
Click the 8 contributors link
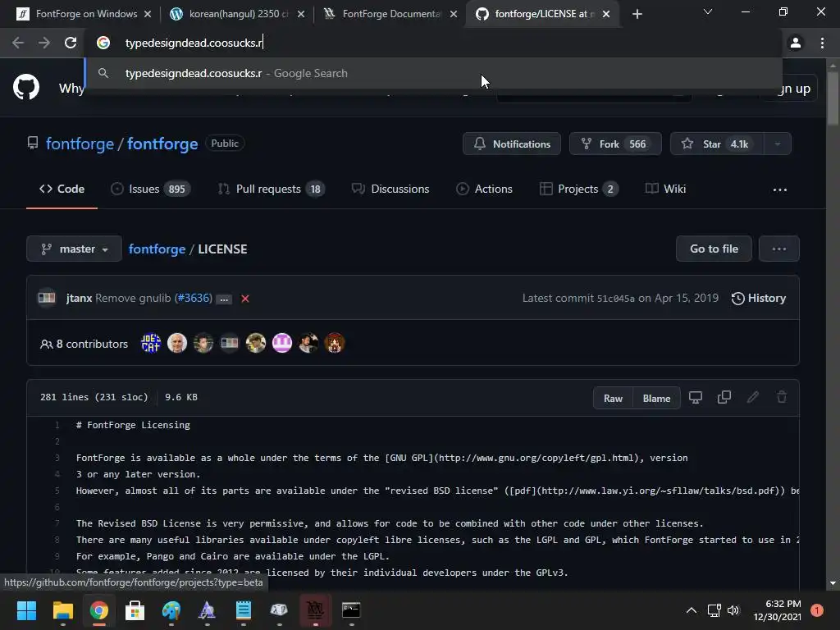(84, 344)
